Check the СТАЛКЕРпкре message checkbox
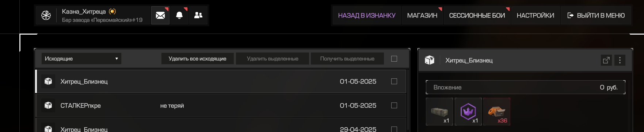Screen dimensions: 644x132 pyautogui.click(x=394, y=105)
